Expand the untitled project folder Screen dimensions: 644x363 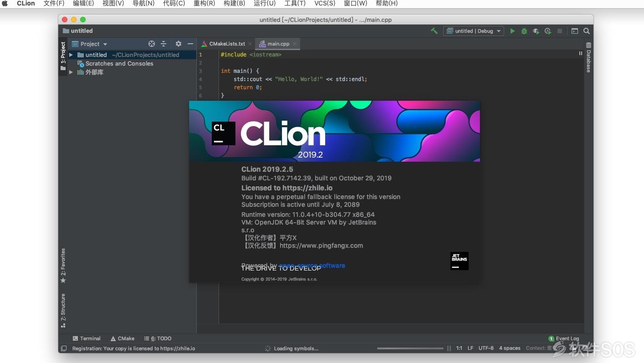71,55
